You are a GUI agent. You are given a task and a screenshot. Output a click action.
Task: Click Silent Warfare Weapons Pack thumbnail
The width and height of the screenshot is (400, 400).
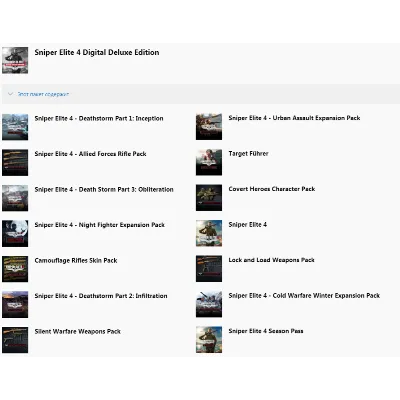(15, 340)
